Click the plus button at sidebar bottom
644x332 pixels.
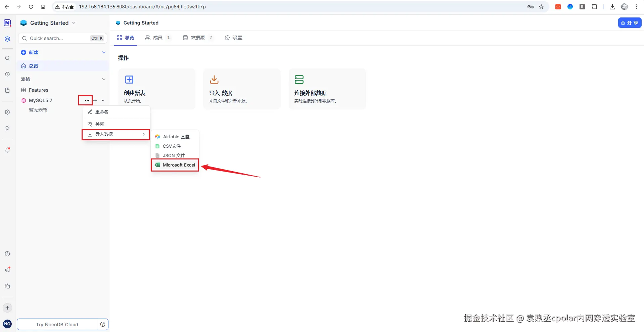7,308
